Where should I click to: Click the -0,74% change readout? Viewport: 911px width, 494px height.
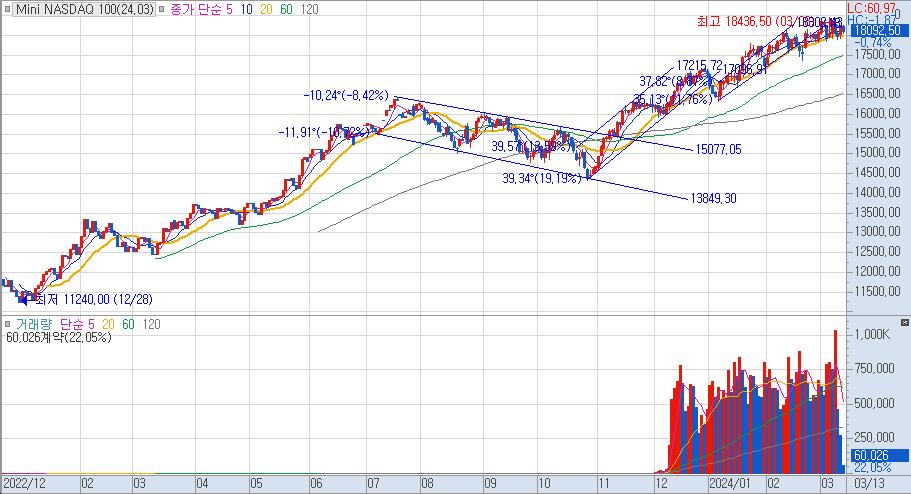[873, 42]
